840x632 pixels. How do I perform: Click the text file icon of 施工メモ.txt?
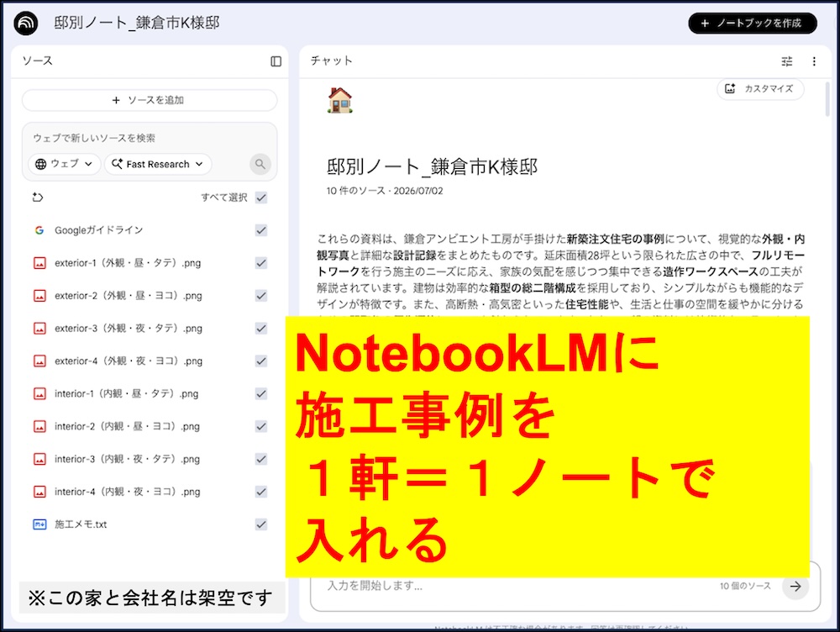39,524
